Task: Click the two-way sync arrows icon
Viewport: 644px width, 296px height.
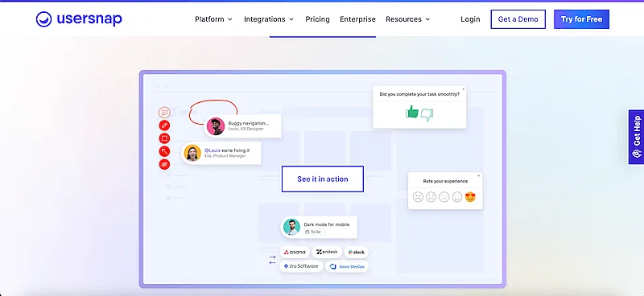Action: [272, 260]
